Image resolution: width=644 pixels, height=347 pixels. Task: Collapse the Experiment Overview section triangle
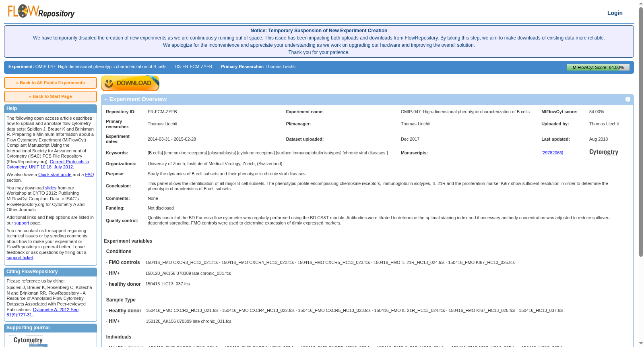[105, 100]
